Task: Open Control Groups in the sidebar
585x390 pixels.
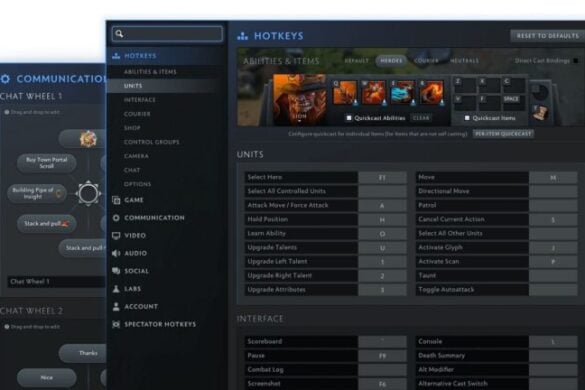Action: click(151, 142)
